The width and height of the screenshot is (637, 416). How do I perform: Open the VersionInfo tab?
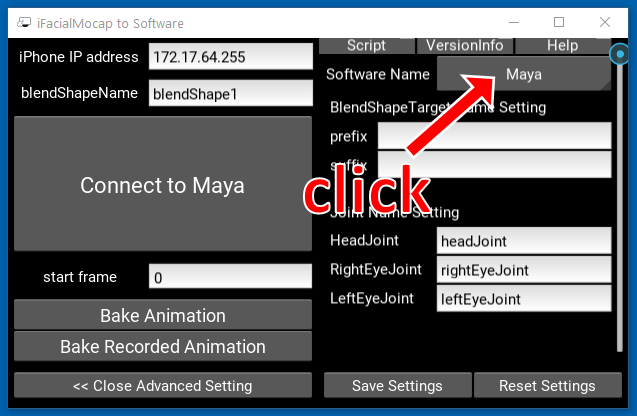[465, 46]
